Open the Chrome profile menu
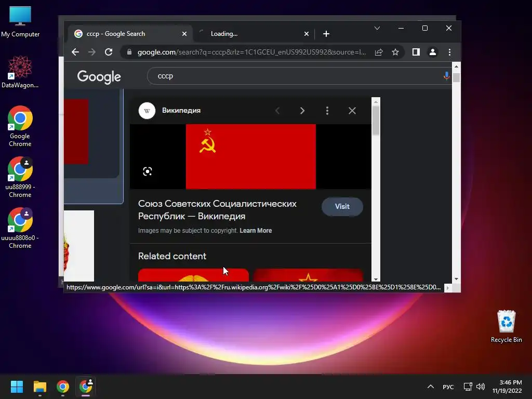The image size is (532, 399). point(433,52)
